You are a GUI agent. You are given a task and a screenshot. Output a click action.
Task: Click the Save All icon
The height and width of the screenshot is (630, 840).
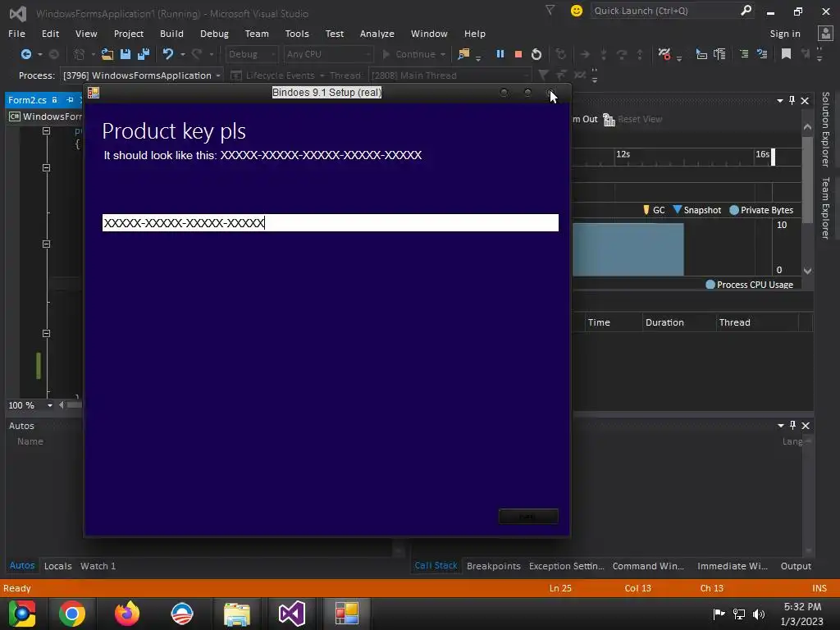[144, 54]
